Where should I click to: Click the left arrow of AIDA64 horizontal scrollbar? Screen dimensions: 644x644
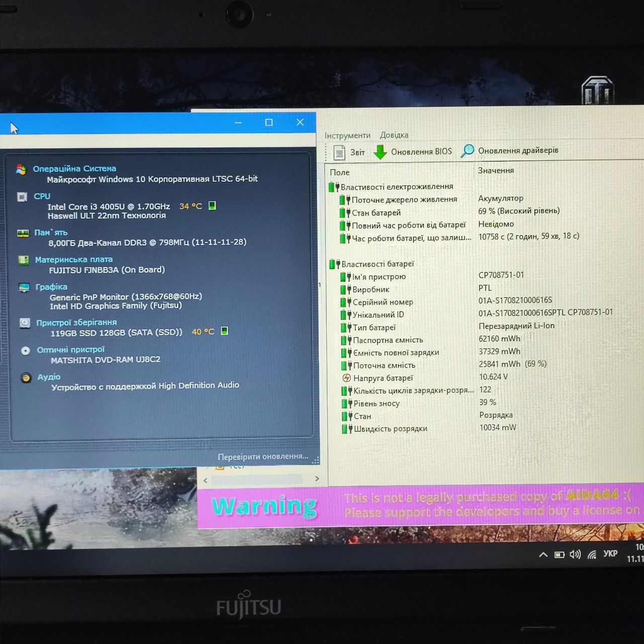205,480
